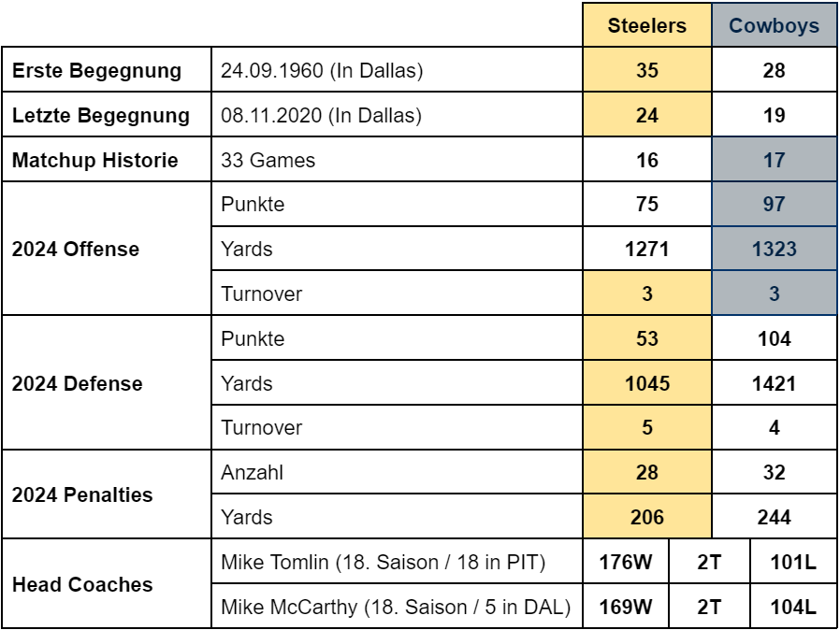840x630 pixels.
Task: Select Cowboys offense yards 1323
Action: coord(775,249)
